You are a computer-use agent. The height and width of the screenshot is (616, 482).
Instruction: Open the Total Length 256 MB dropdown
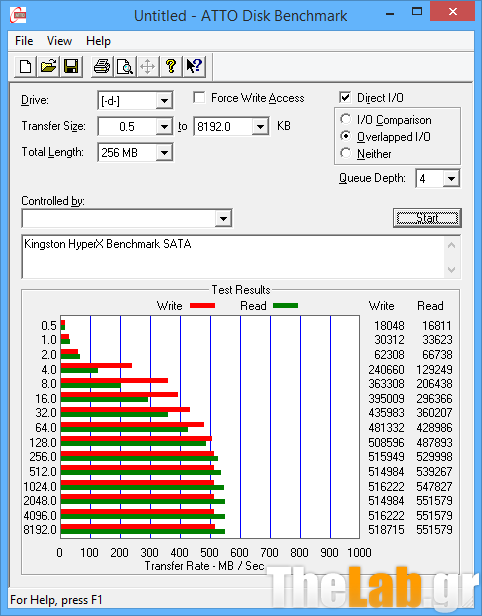164,152
